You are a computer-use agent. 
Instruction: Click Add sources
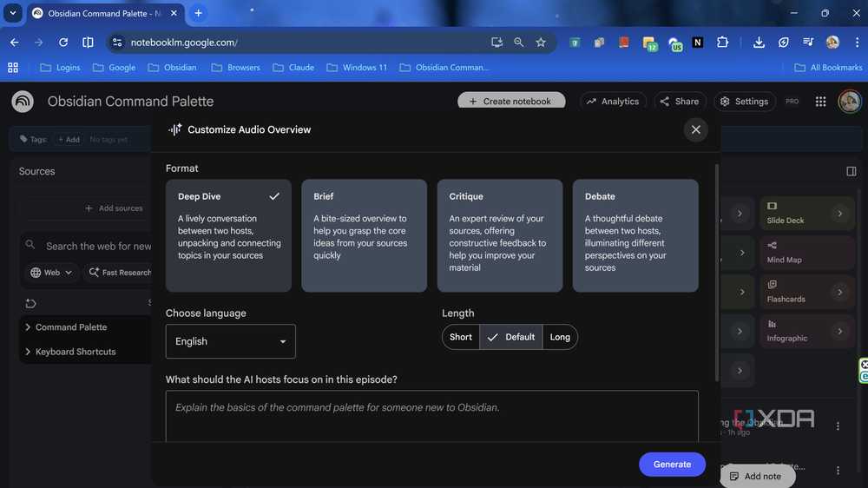click(x=114, y=208)
